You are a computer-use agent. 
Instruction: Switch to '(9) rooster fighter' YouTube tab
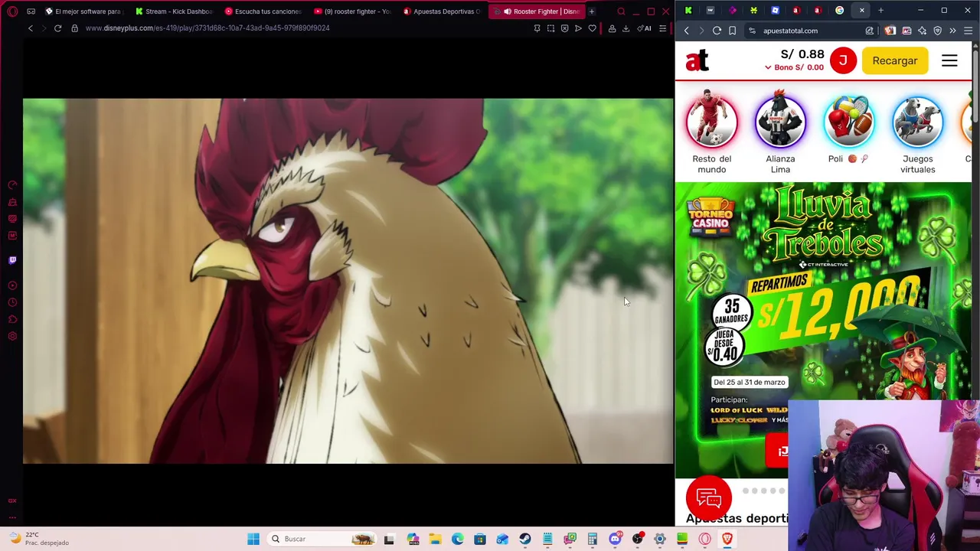tap(352, 11)
